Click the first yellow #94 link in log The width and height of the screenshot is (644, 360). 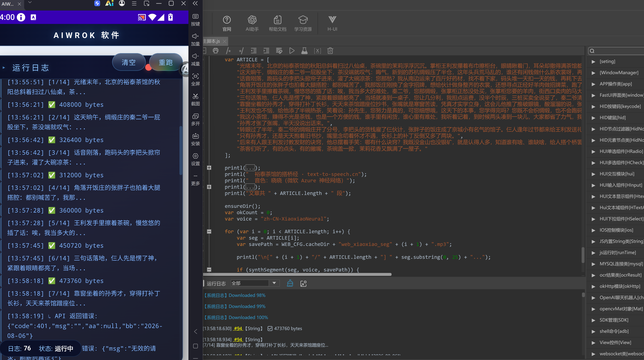(x=238, y=328)
